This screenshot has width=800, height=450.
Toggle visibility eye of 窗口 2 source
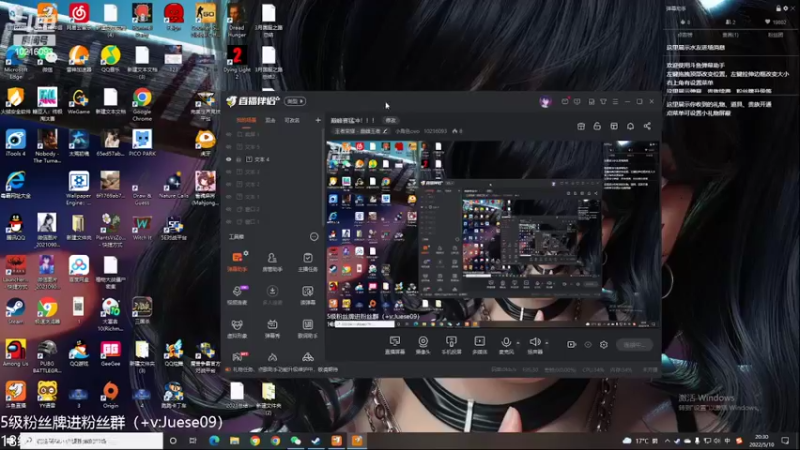229,209
